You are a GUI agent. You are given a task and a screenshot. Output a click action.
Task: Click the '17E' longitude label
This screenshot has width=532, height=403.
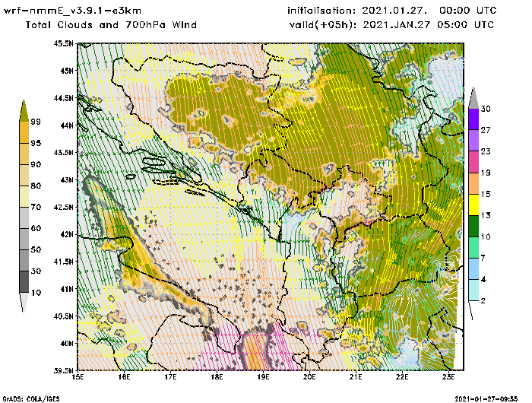coord(171,377)
